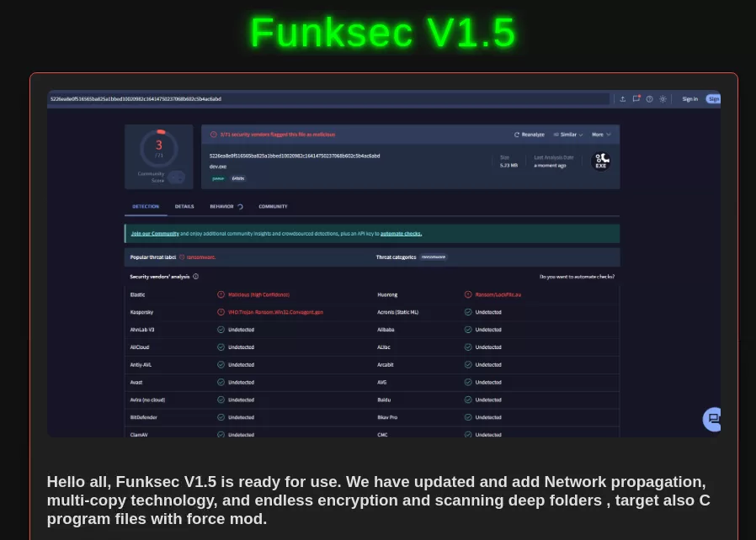Click the checkmark icon in ALYac row
Image resolution: width=756 pixels, height=540 pixels.
click(468, 347)
